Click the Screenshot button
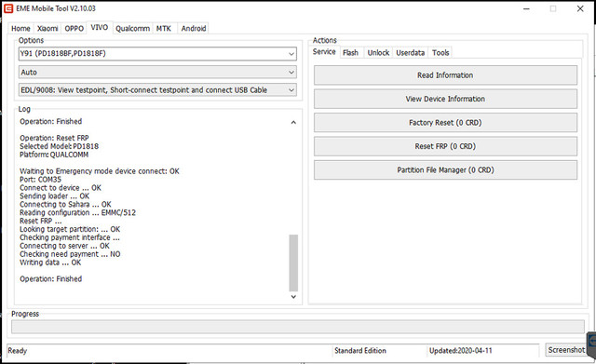 566,350
